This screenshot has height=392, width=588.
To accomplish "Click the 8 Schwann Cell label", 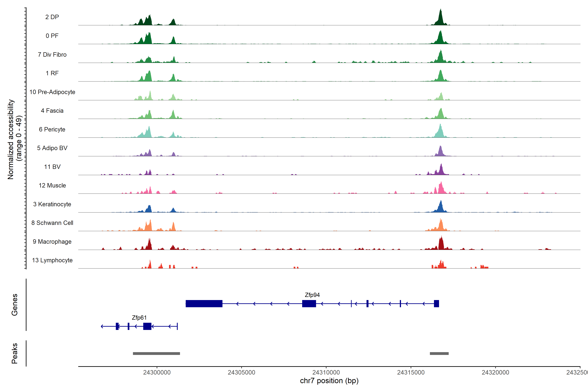I will coord(52,223).
